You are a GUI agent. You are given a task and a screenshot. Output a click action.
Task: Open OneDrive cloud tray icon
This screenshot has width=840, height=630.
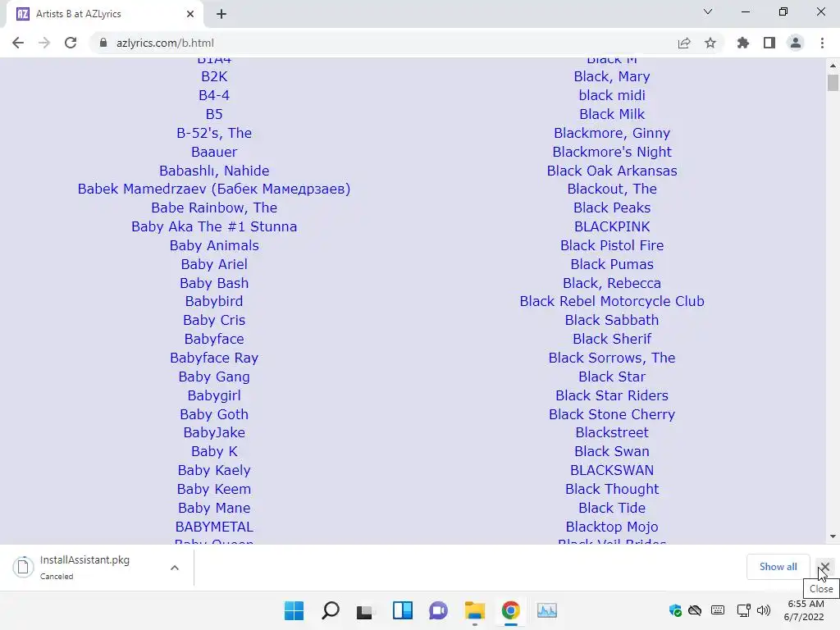tap(695, 610)
